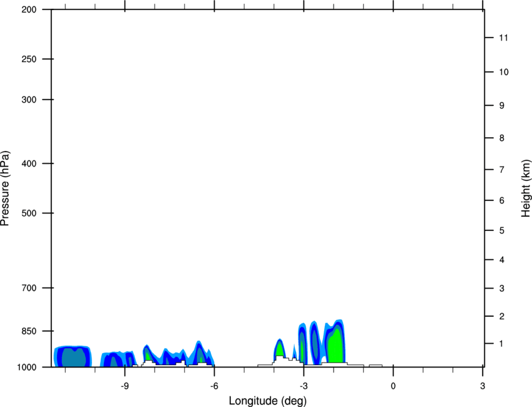The width and height of the screenshot is (532, 407).
Task: Click the -9 longitude tick label
Action: click(125, 386)
